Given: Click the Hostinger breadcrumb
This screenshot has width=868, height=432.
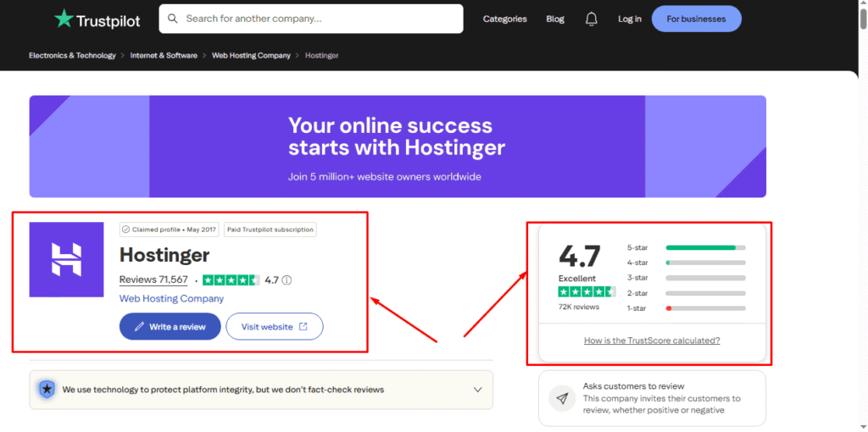Looking at the screenshot, I should (321, 55).
